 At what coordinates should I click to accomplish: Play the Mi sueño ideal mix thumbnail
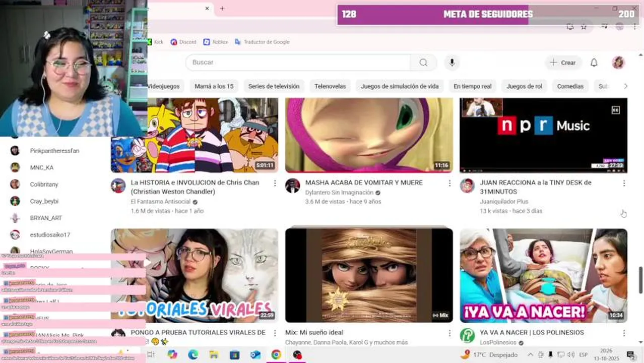(x=369, y=276)
